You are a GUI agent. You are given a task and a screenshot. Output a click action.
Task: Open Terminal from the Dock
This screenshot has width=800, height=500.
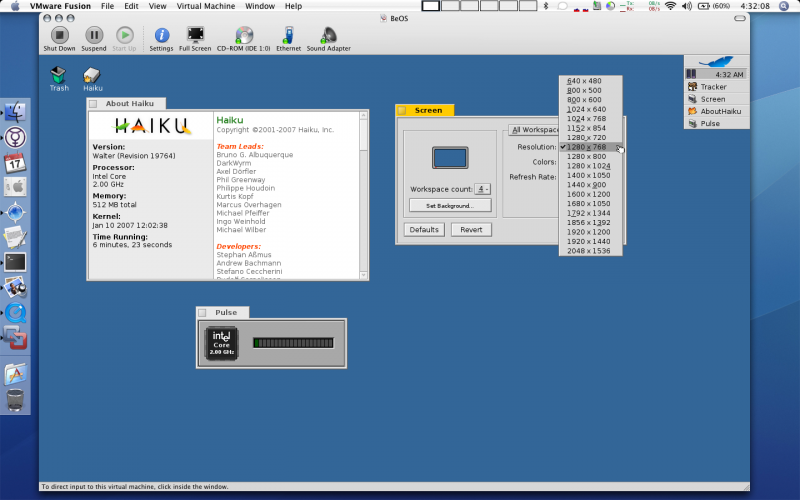(x=15, y=262)
